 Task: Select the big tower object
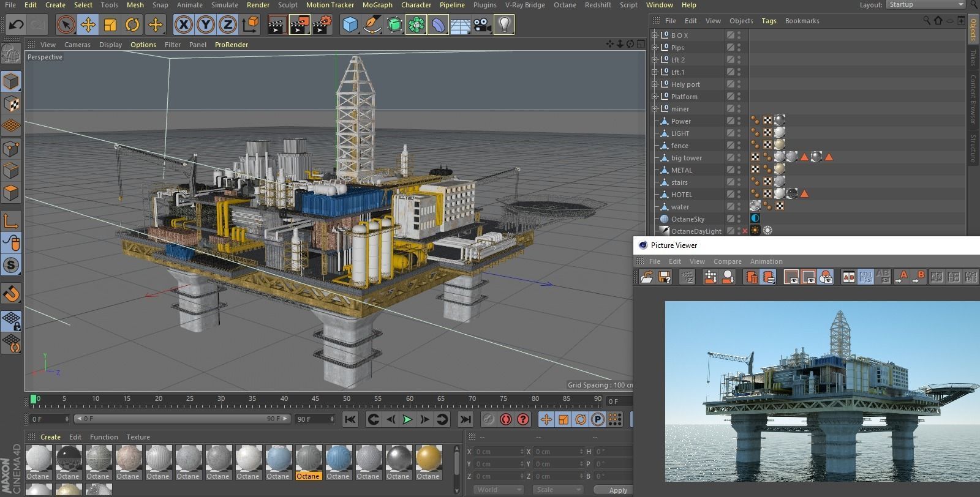click(686, 158)
